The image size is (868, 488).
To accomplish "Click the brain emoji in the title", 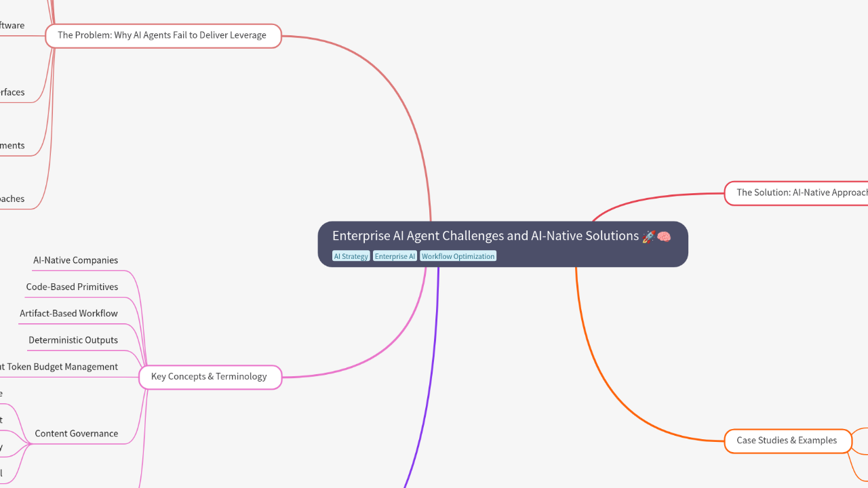I will 663,236.
